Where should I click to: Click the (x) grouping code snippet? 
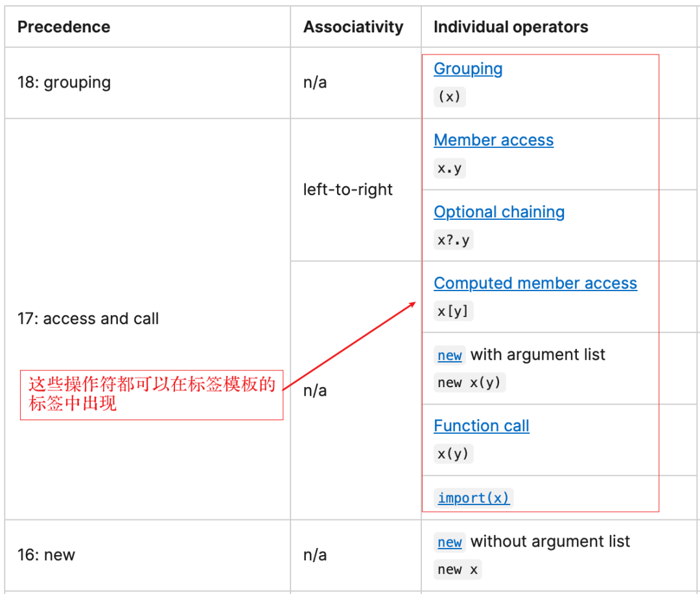449,97
